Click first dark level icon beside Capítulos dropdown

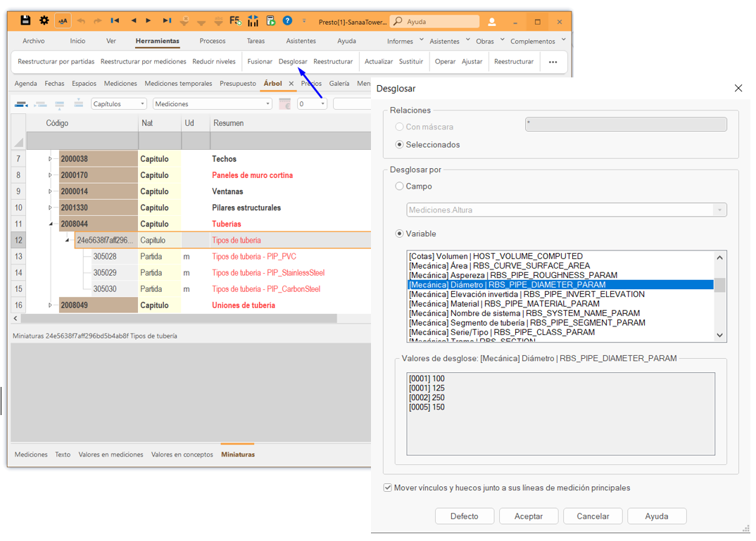20,104
